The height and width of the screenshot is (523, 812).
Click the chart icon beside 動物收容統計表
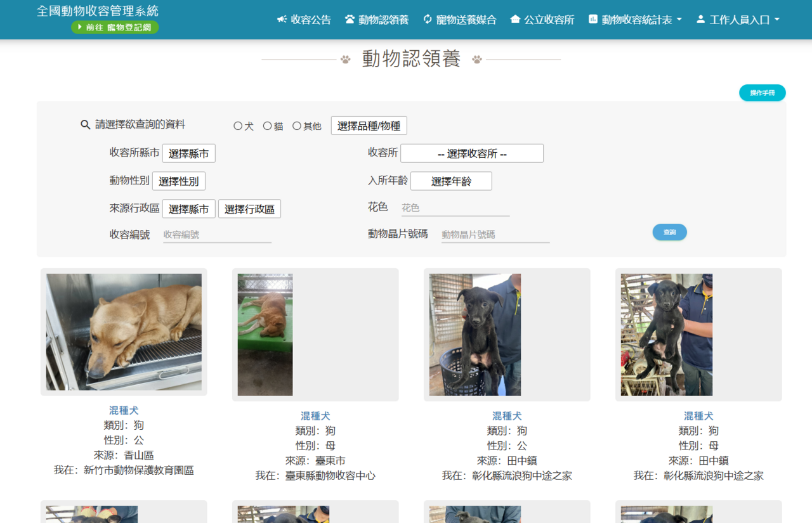coord(593,20)
